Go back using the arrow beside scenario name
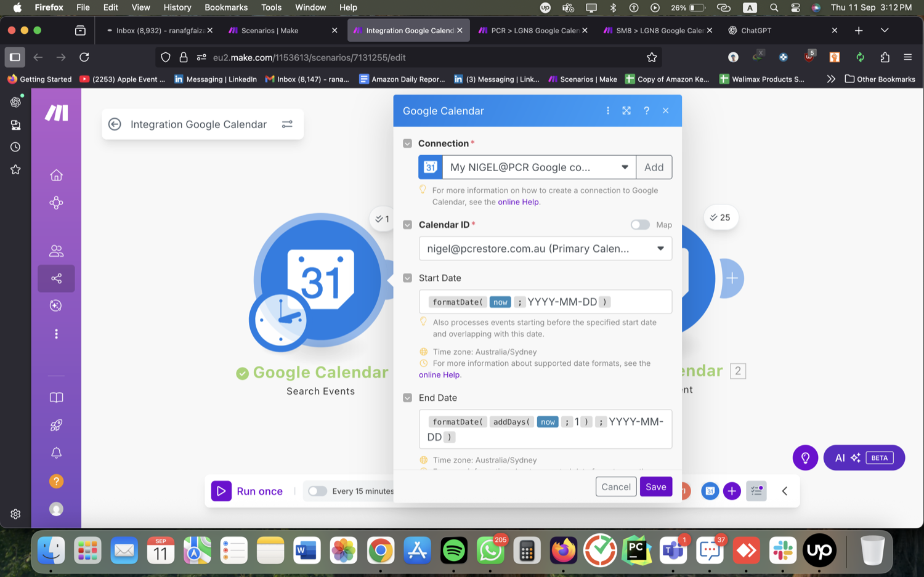Image resolution: width=924 pixels, height=577 pixels. point(115,124)
